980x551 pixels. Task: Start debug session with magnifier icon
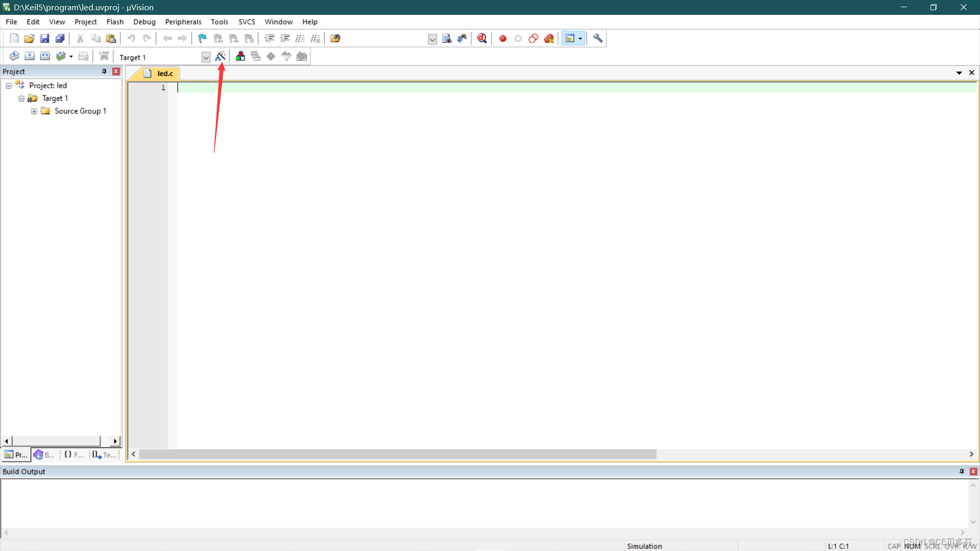(x=482, y=38)
